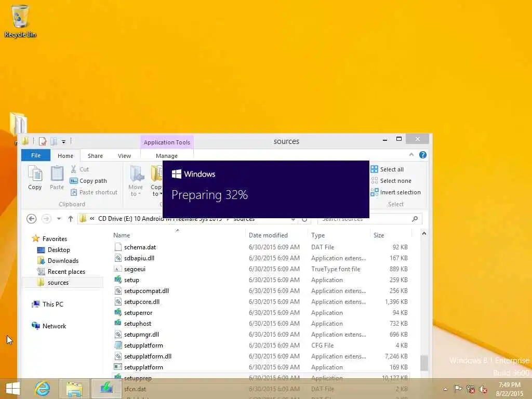532x399 pixels.
Task: Launch Internet Explorer from the taskbar
Action: [43, 389]
